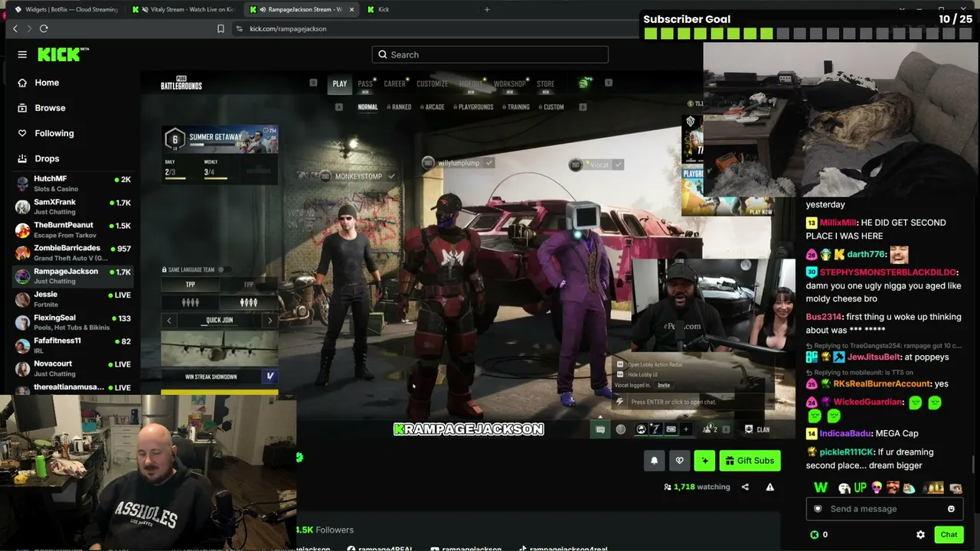
Task: Click darth776 username in chat
Action: coord(866,254)
